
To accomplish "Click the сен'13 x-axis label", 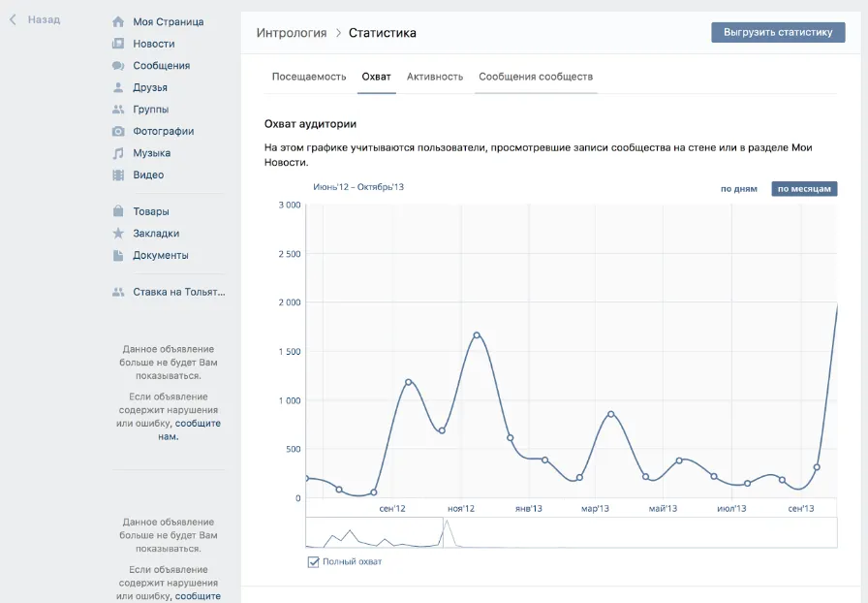I will (x=801, y=508).
